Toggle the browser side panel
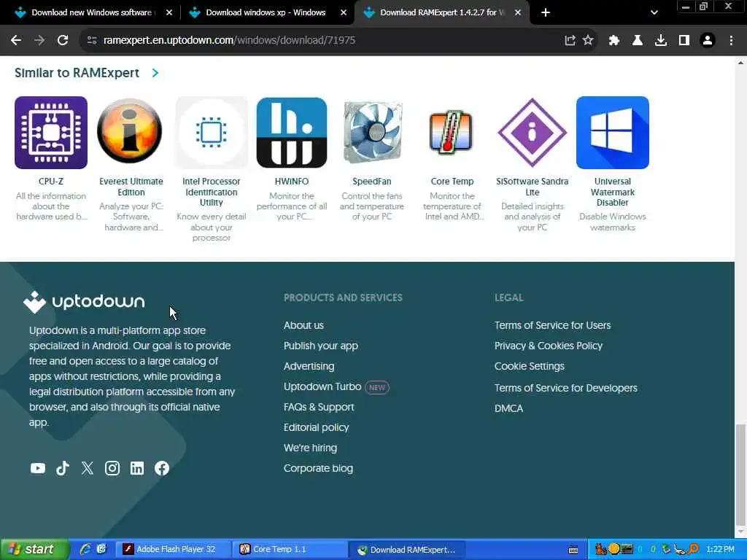Image resolution: width=747 pixels, height=560 pixels. 684,40
